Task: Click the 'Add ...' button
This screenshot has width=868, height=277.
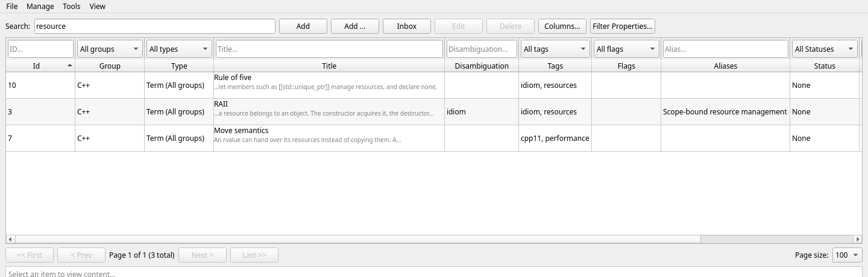Action: pyautogui.click(x=355, y=26)
